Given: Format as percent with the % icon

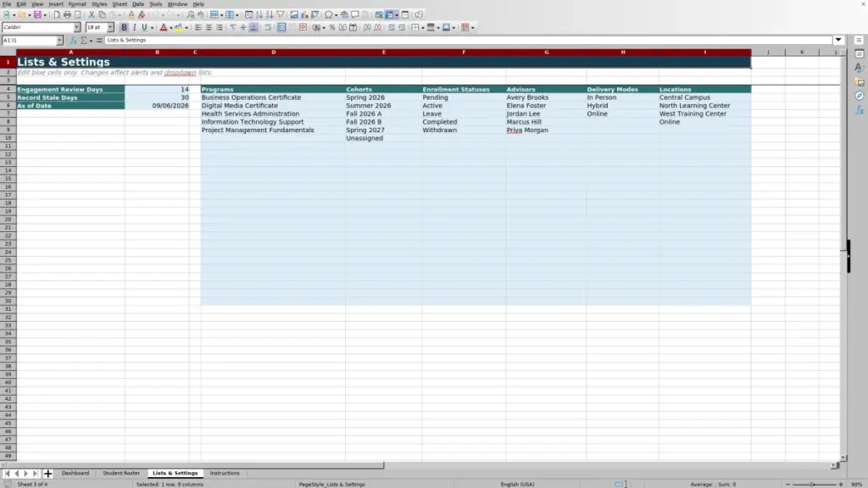Looking at the screenshot, I should (332, 28).
